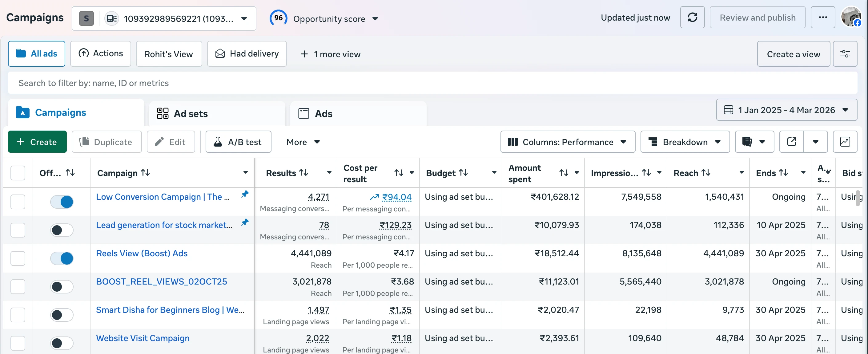Expand the ad account selector dropdown
This screenshot has height=354, width=868.
point(244,18)
